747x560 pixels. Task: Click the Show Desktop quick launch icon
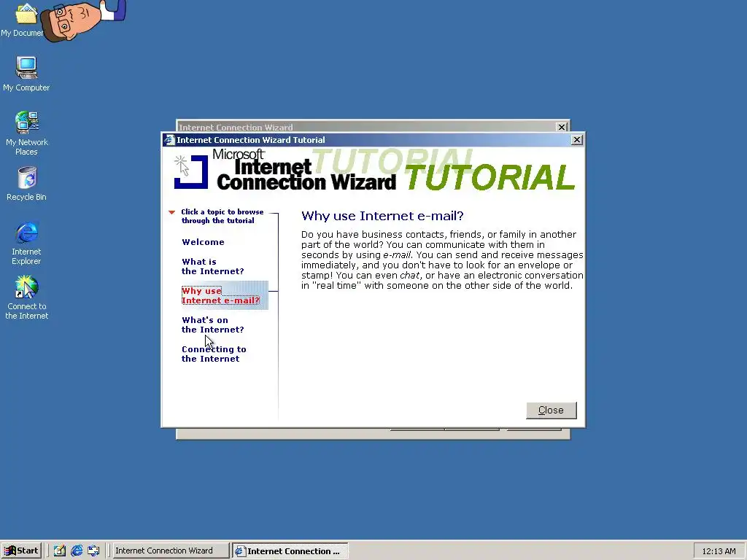(x=60, y=551)
